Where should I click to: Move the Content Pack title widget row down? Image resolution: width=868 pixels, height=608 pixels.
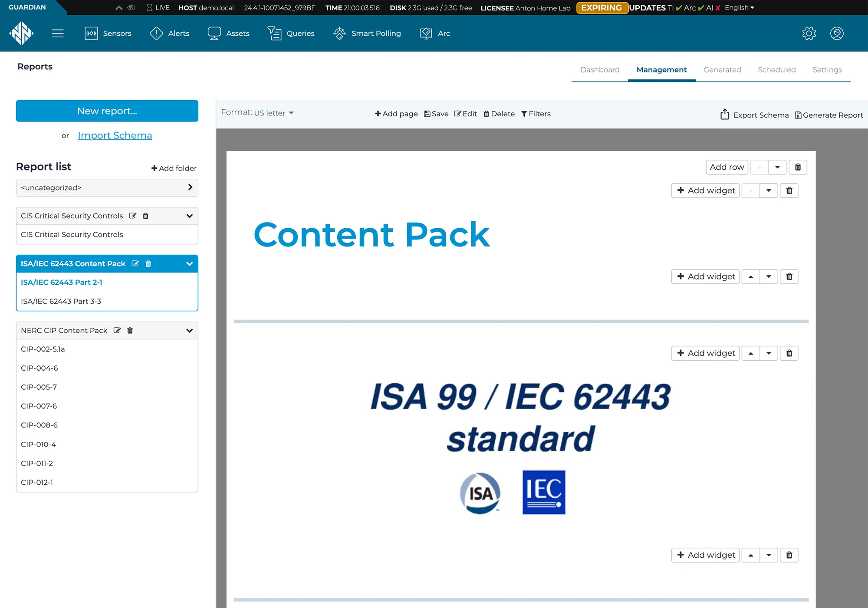coord(769,191)
